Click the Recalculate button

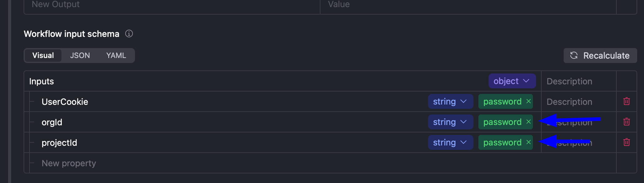pos(600,56)
